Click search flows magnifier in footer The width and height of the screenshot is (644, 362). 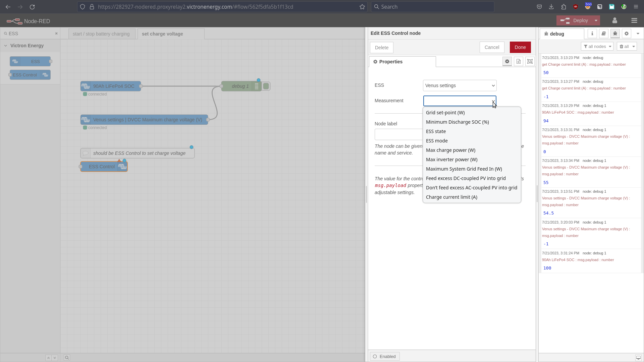coord(67,358)
